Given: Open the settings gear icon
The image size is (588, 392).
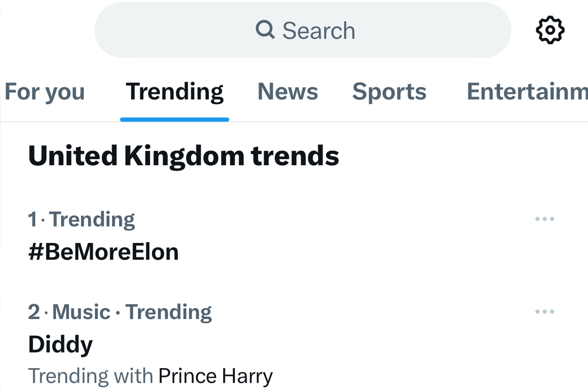Looking at the screenshot, I should tap(550, 30).
